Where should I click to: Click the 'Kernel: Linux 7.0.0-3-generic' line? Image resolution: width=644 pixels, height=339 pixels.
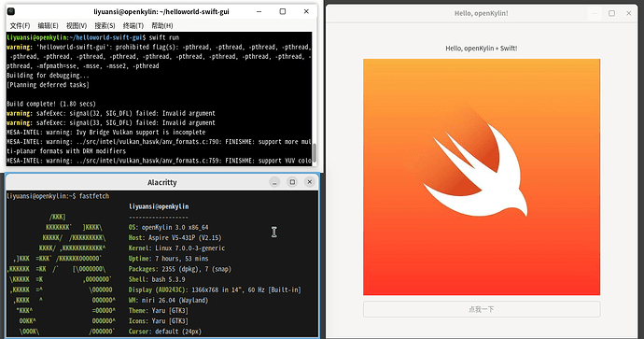point(176,248)
